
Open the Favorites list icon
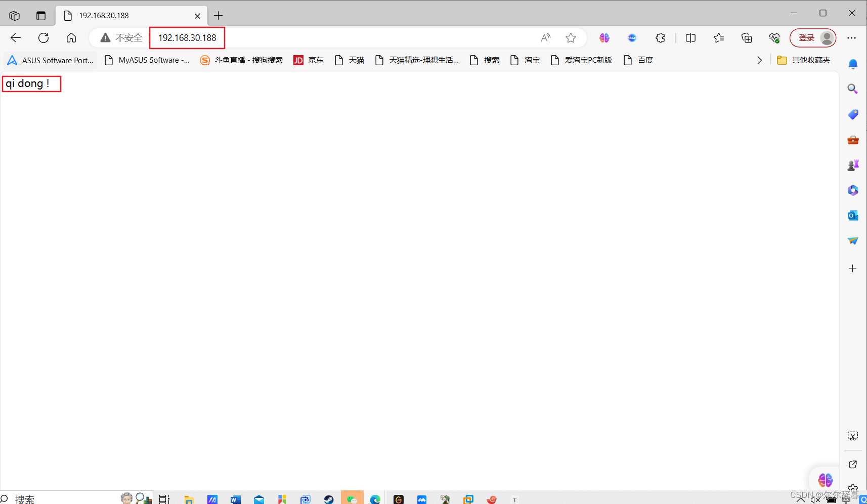point(719,38)
